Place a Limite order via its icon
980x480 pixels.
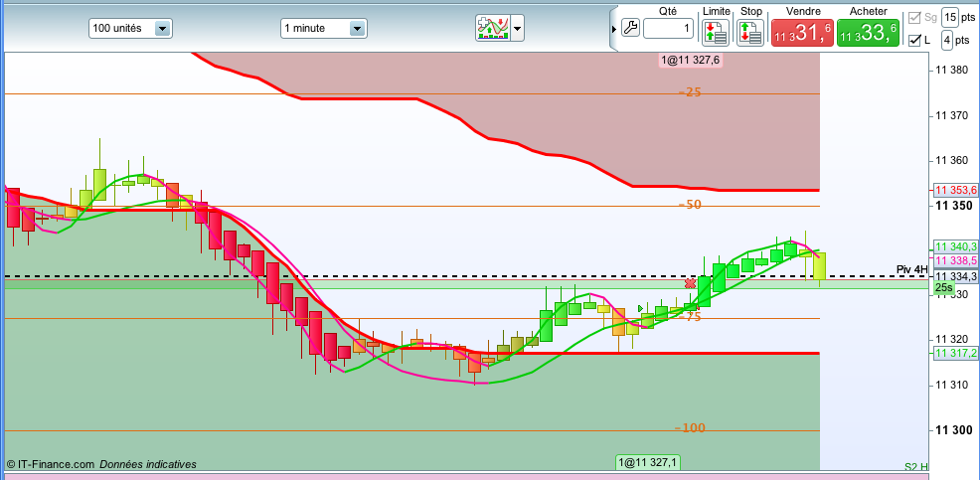pos(716,33)
